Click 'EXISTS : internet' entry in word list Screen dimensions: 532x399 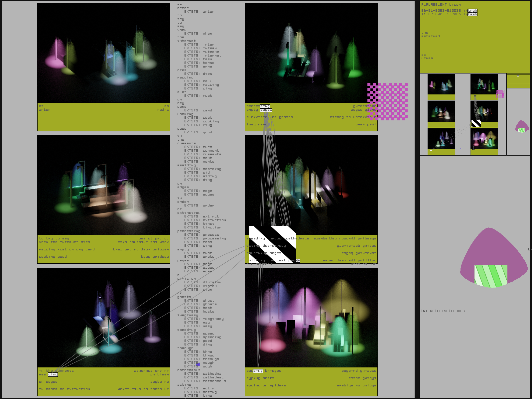pos(203,56)
